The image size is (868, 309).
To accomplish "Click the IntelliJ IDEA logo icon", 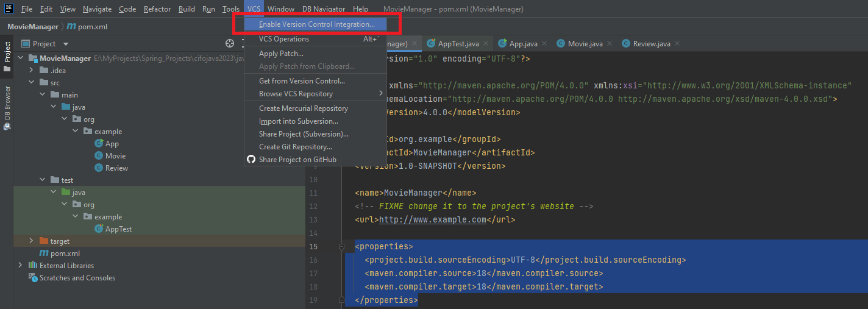I will 9,9.
